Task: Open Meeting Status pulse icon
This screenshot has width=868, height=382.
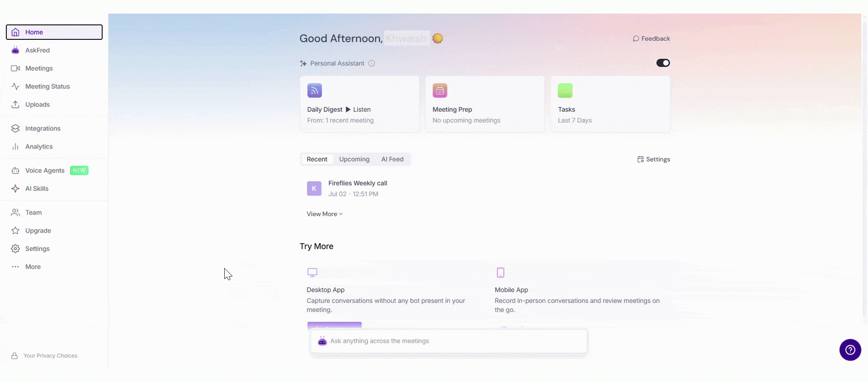Action: 15,86
